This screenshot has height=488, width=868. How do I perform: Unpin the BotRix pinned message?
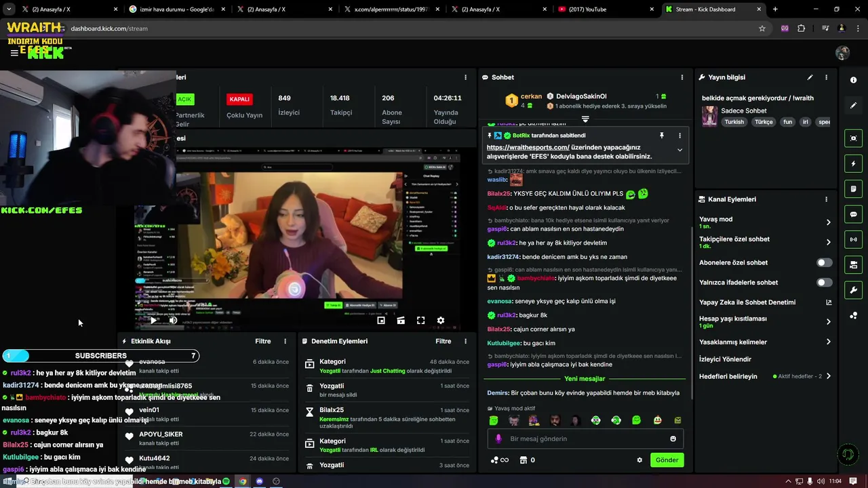(x=662, y=136)
